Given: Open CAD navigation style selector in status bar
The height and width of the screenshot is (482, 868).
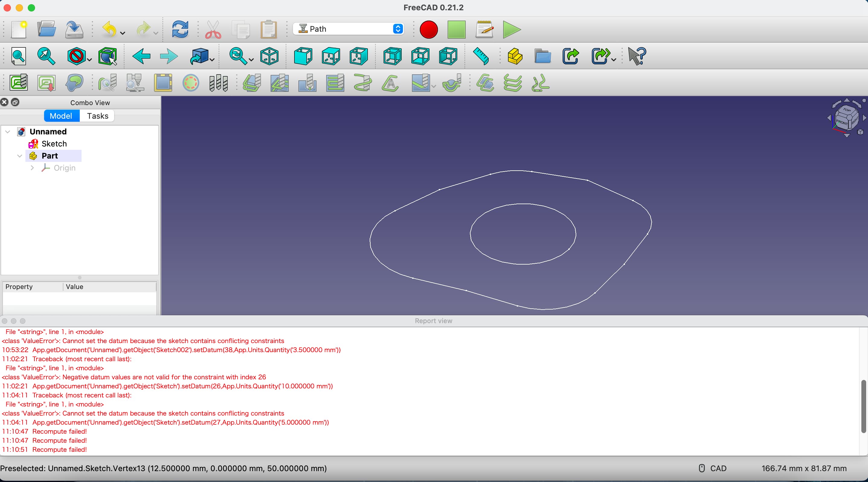Looking at the screenshot, I should pyautogui.click(x=713, y=468).
